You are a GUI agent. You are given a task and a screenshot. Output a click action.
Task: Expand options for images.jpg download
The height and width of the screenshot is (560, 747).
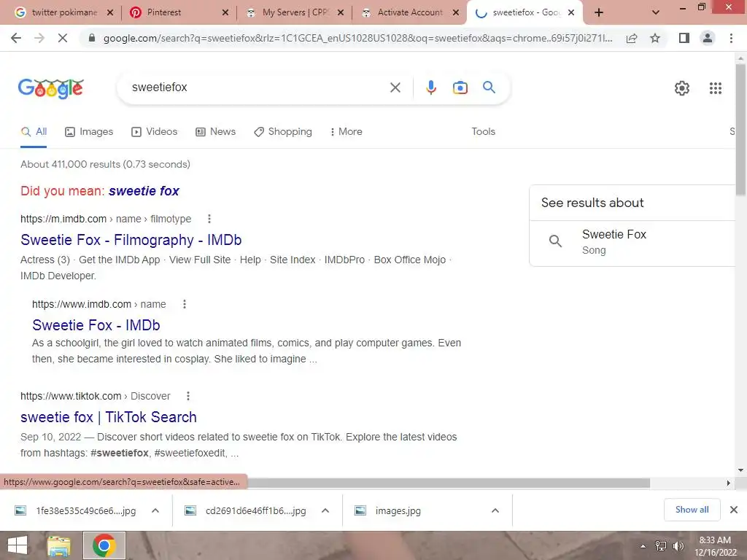tap(495, 510)
